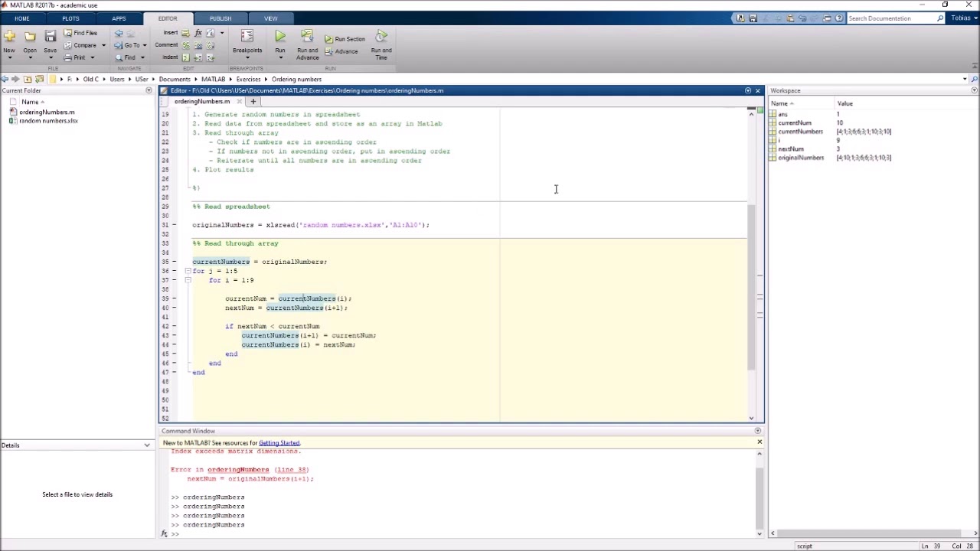Run the script with the green Run arrow
The height and width of the screenshot is (551, 980).
click(x=280, y=36)
